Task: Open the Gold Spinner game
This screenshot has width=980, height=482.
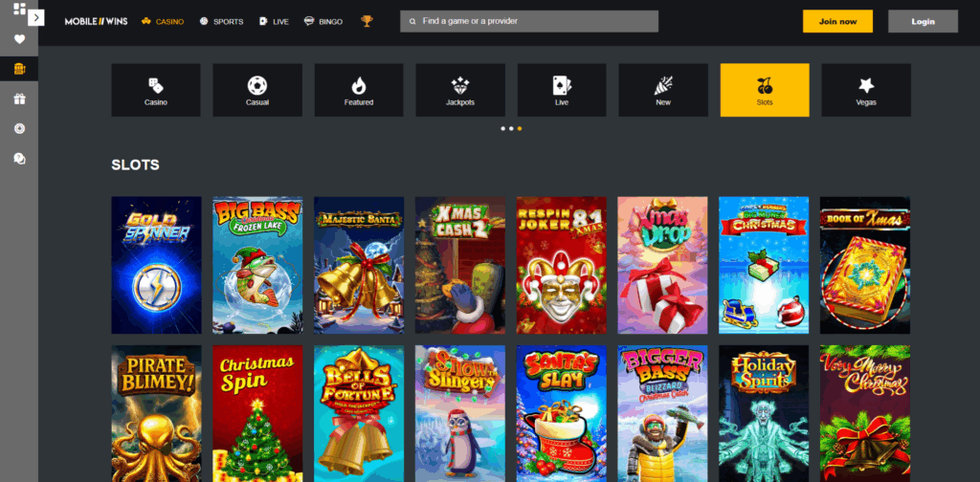Action: click(x=156, y=265)
